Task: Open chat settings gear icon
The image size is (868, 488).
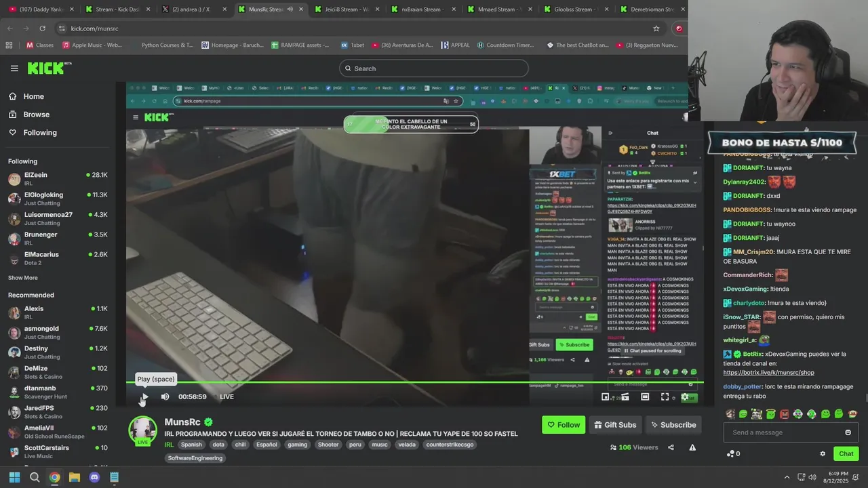Action: tap(823, 453)
